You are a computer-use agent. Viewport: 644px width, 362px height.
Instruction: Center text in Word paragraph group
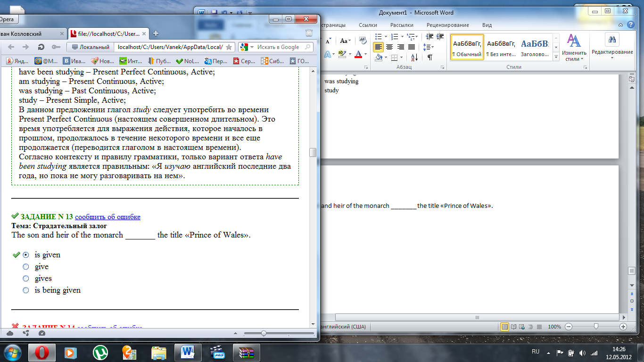point(389,47)
